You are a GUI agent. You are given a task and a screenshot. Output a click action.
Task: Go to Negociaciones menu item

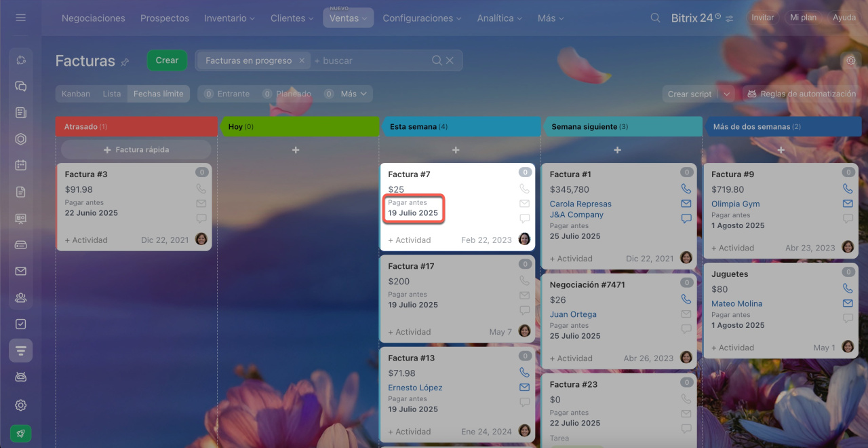tap(93, 18)
